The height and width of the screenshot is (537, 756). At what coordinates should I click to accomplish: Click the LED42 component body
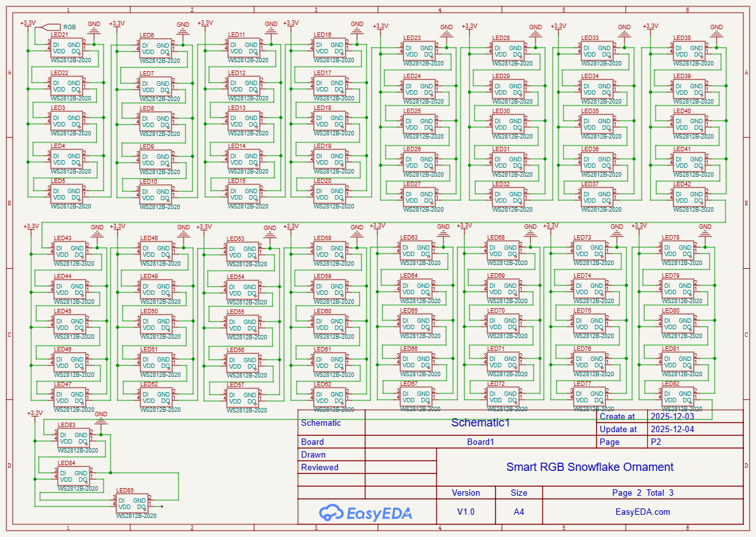point(690,196)
